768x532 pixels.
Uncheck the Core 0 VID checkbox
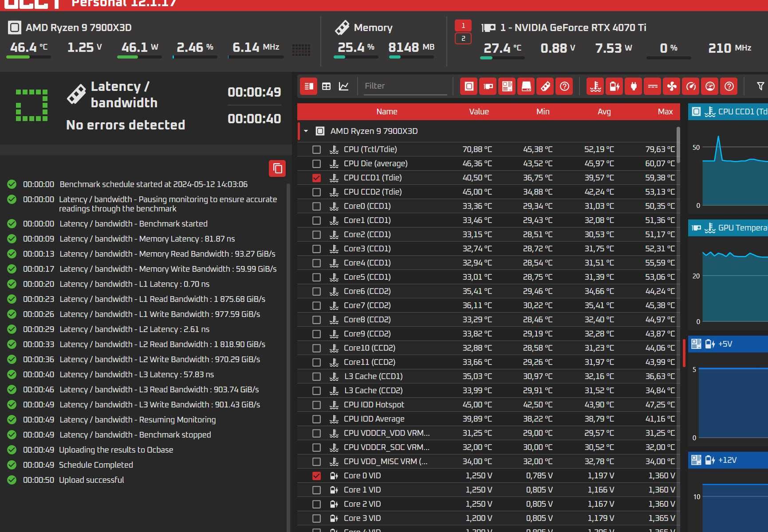[316, 476]
